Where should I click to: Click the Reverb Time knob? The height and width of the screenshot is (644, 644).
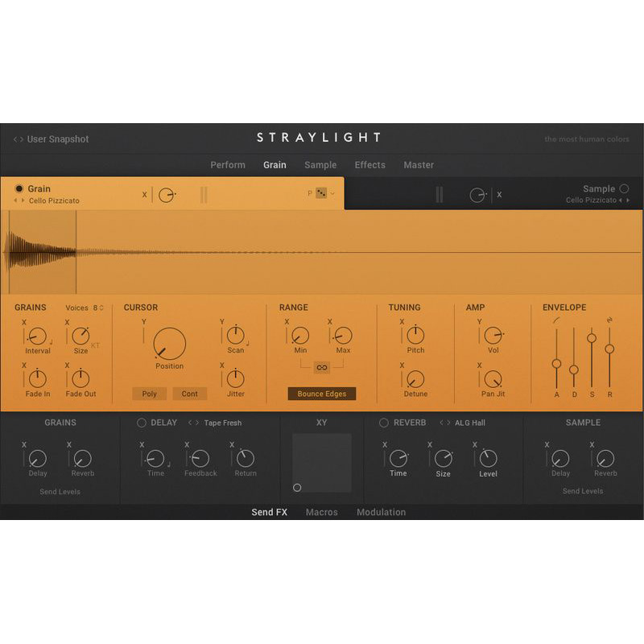coord(398,459)
